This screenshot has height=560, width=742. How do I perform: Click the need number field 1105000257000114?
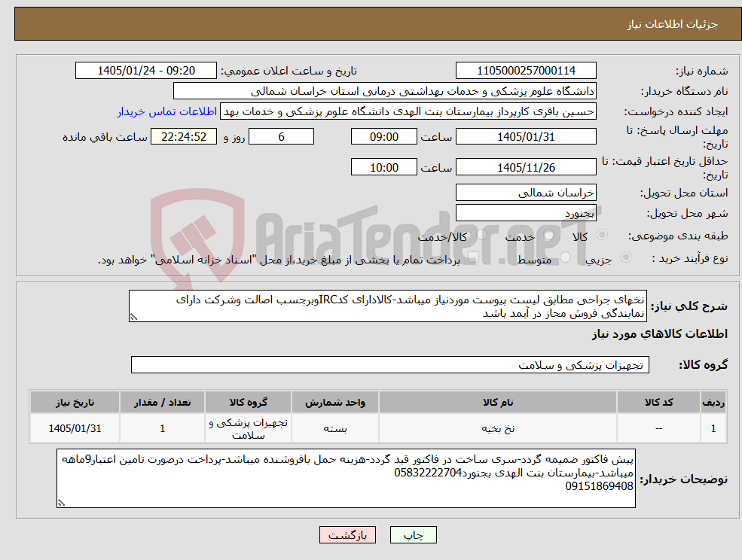(x=526, y=71)
